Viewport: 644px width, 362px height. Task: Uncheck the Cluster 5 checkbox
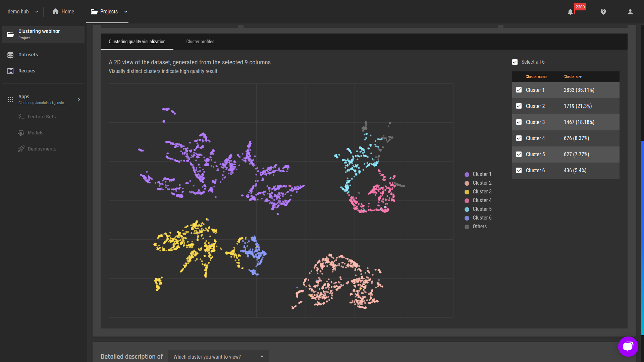point(519,154)
